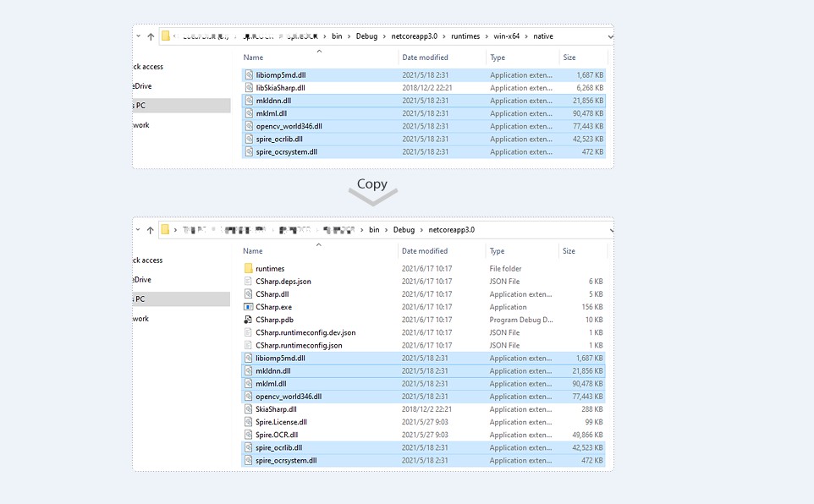Open recent locations dropdown in native window
Screen dimensions: 814x504
pyautogui.click(x=138, y=36)
